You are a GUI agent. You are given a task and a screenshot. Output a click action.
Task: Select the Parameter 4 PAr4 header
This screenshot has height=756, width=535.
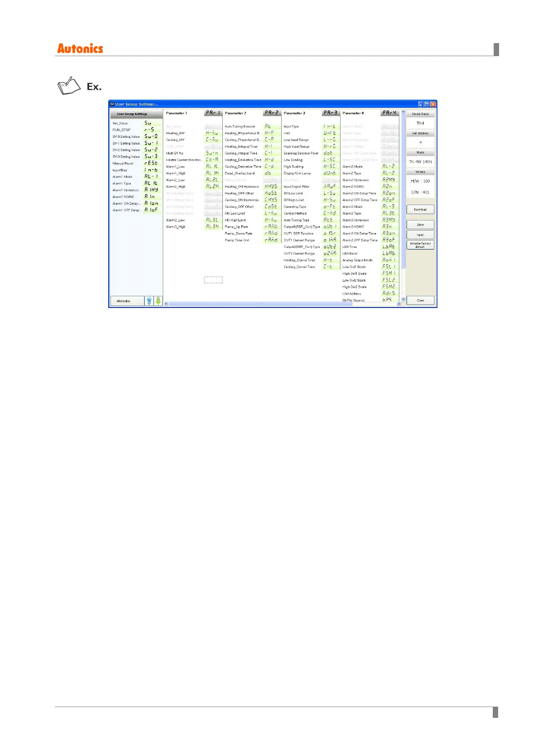tap(370, 113)
